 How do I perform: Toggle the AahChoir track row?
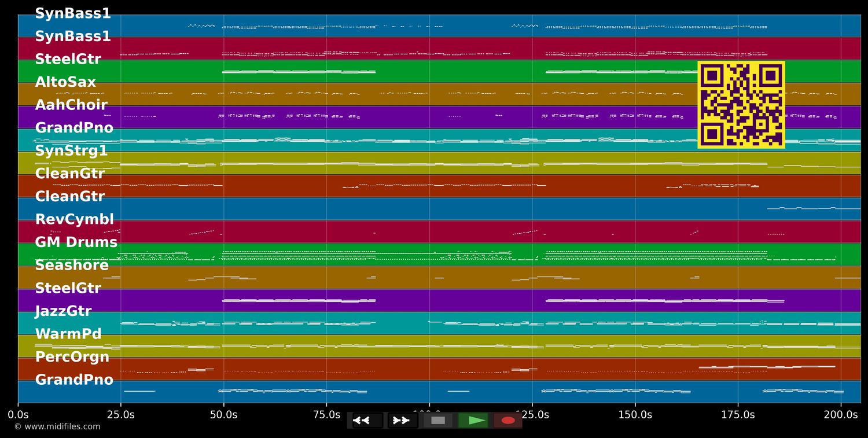(72, 105)
